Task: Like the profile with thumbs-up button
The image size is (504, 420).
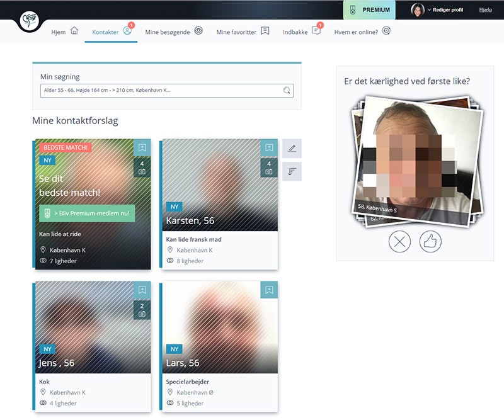Action: pyautogui.click(x=430, y=241)
